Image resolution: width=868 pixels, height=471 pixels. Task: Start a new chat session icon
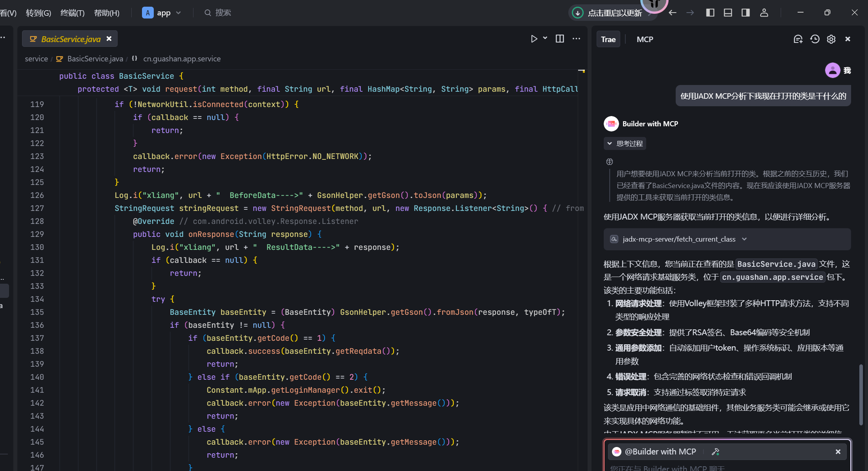click(798, 39)
